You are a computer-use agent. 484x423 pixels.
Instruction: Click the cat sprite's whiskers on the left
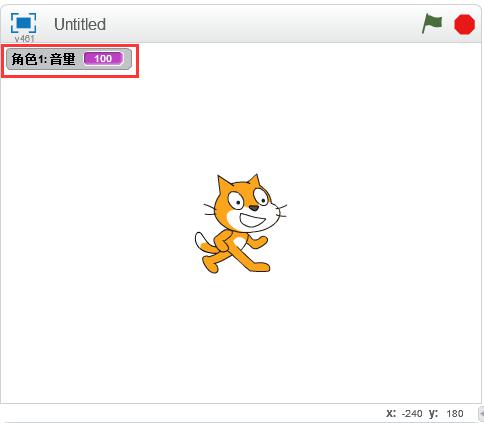tap(209, 210)
